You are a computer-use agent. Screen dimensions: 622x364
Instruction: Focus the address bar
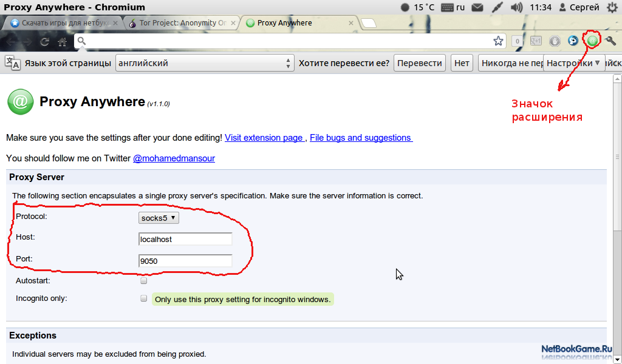tap(290, 41)
